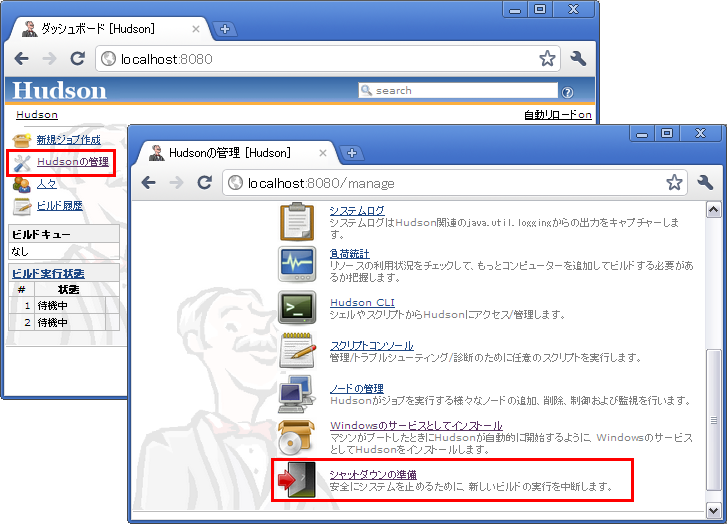
Task: Open the システムログ link
Action: pos(357,211)
